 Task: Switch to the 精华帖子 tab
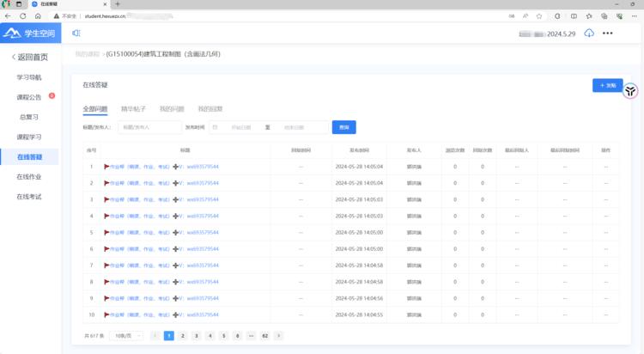[x=133, y=109]
